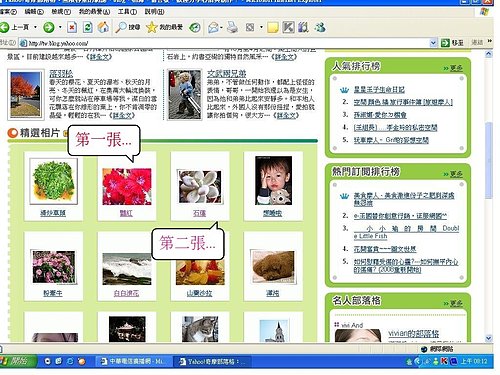Open History via green clock icon

coord(195,27)
